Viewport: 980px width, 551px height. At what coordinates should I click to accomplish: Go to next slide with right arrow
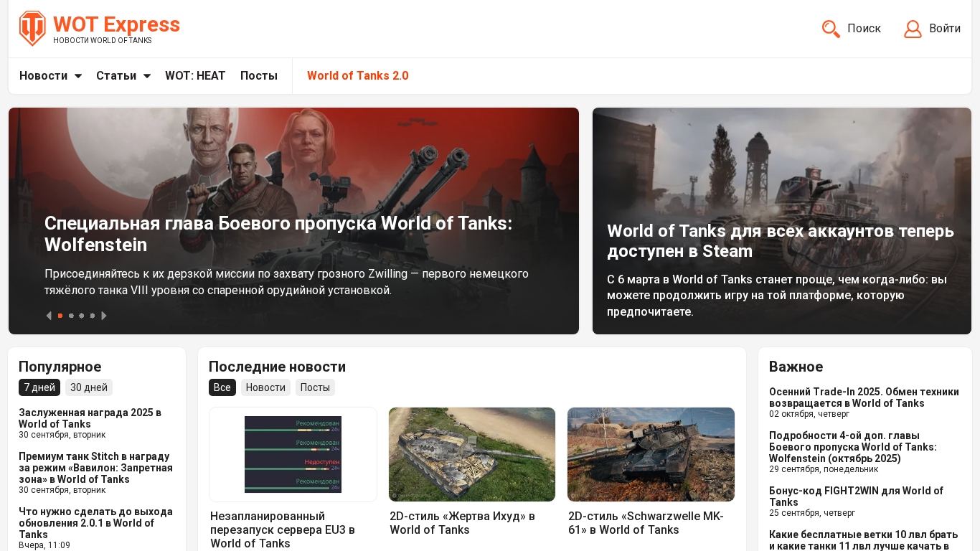pyautogui.click(x=104, y=316)
